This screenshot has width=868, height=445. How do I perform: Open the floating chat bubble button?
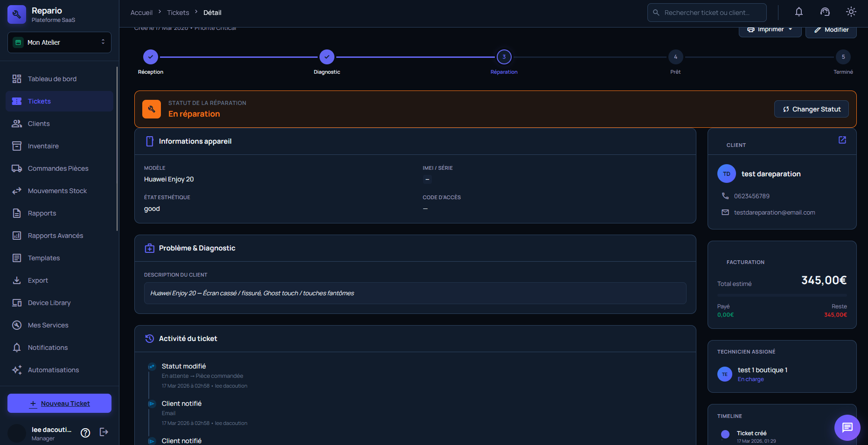point(847,427)
